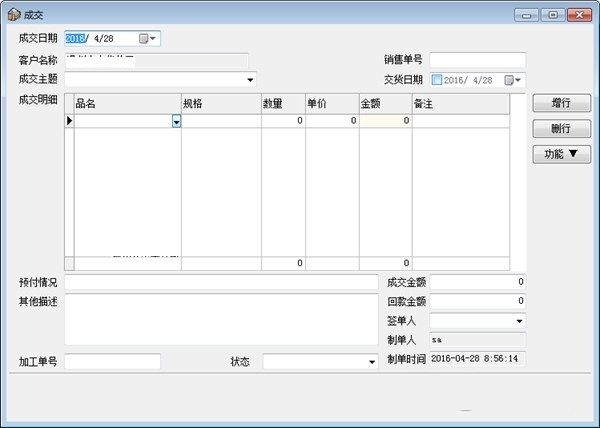Select the 品名 column header
This screenshot has width=600, height=428.
click(x=128, y=104)
